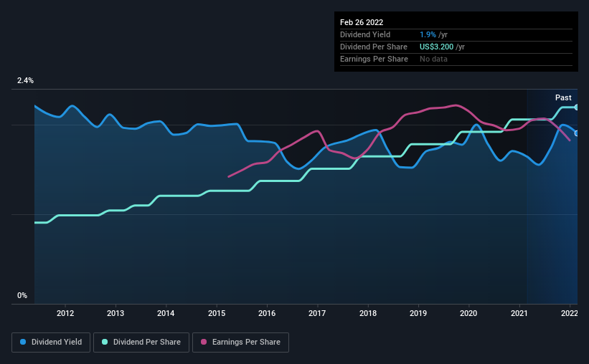
Task: Toggle the Dividend Yield legend button
Action: 51,343
